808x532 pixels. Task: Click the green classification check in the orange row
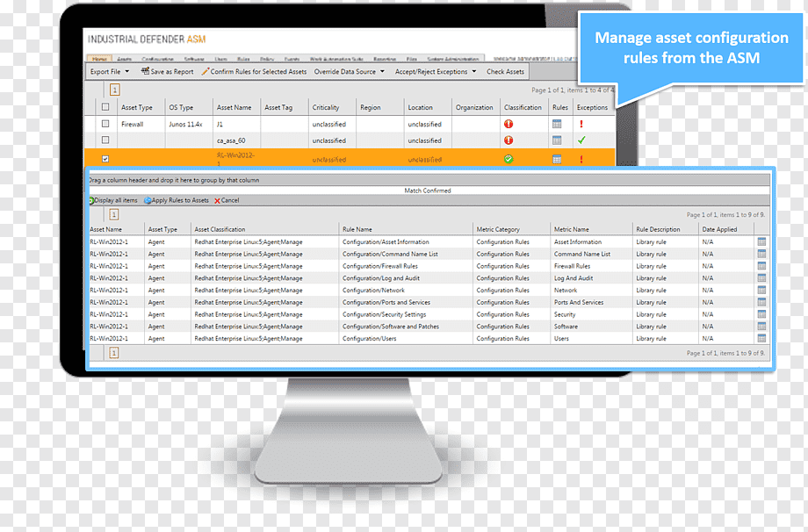(509, 159)
